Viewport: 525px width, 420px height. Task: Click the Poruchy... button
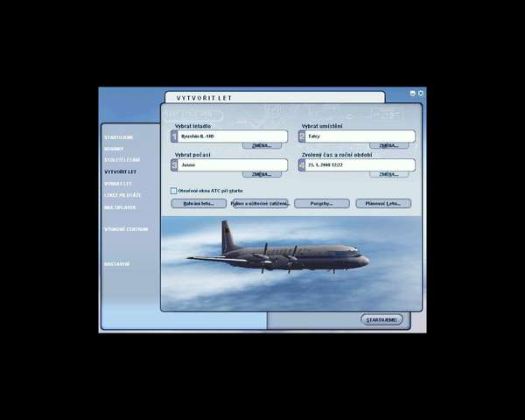pos(321,203)
